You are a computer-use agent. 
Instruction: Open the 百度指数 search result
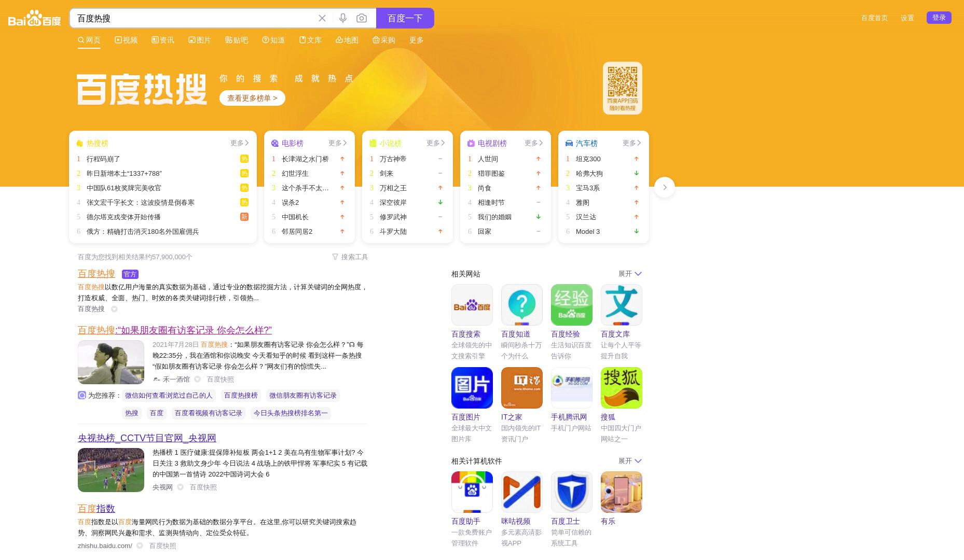(x=97, y=509)
